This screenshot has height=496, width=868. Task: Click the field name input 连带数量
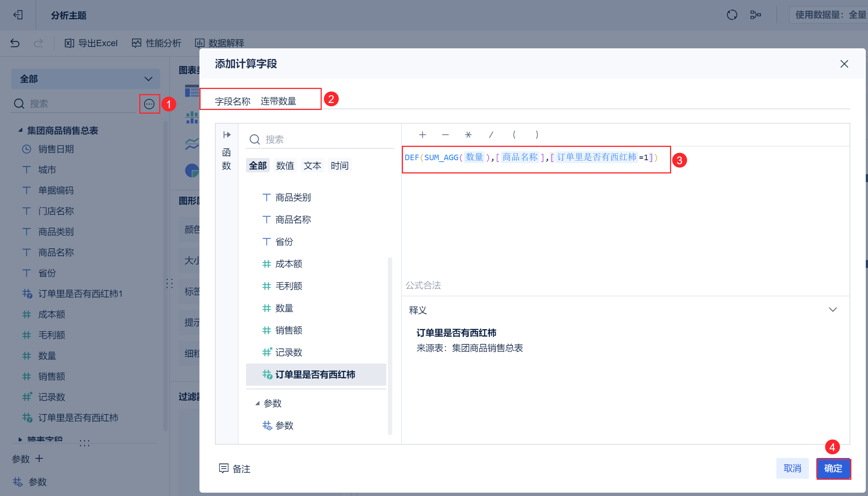point(278,101)
